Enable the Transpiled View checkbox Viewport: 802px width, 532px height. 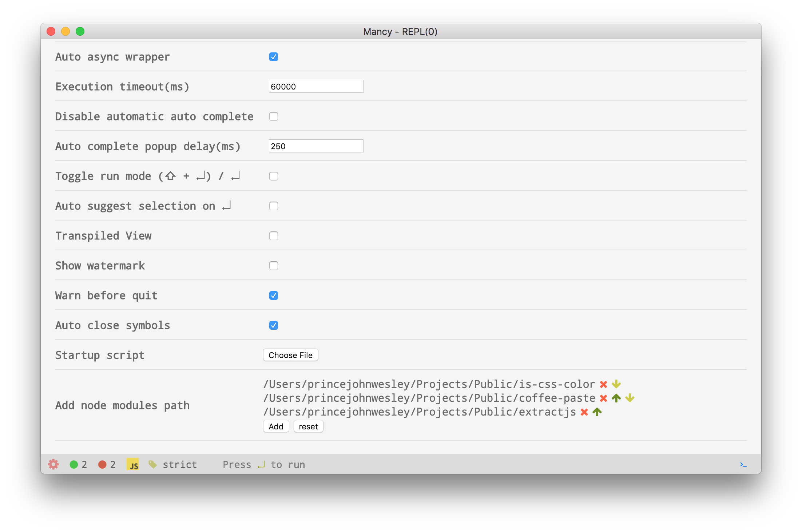pos(274,236)
